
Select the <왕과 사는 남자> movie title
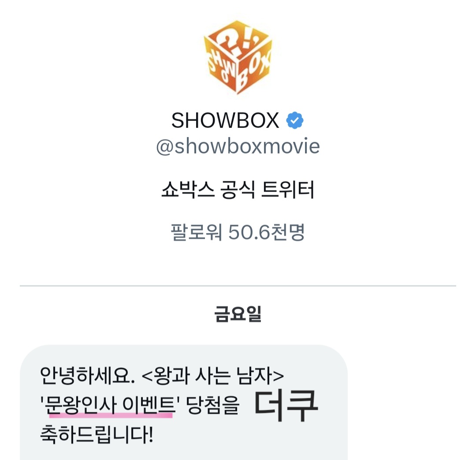pyautogui.click(x=213, y=375)
